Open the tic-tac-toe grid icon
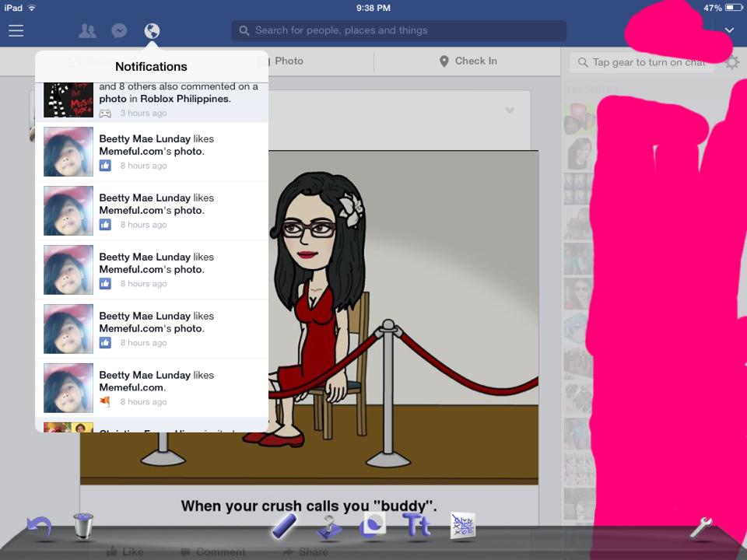This screenshot has width=747, height=560. [x=462, y=526]
